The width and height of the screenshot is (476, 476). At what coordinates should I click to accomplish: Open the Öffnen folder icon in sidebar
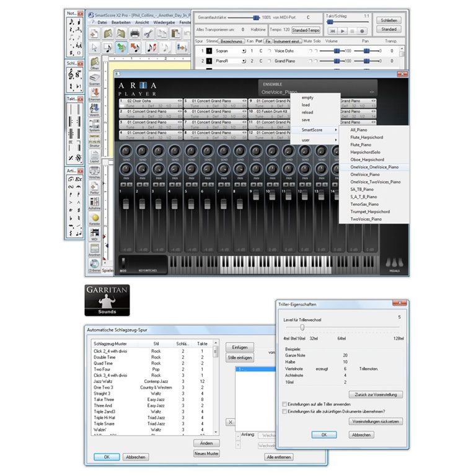click(x=94, y=63)
